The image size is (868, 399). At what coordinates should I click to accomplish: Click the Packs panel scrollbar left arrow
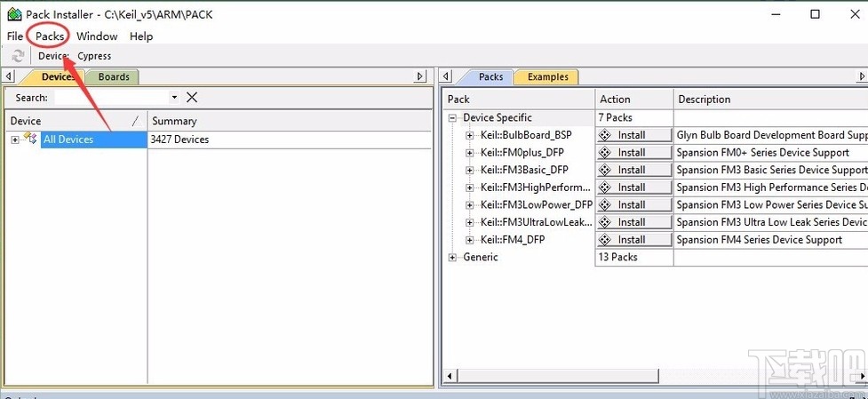coord(451,376)
